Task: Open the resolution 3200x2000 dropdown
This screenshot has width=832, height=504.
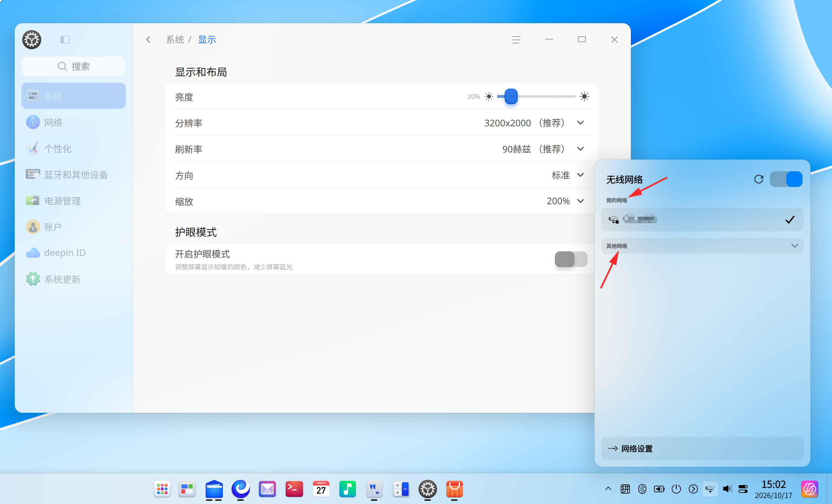Action: [x=534, y=123]
